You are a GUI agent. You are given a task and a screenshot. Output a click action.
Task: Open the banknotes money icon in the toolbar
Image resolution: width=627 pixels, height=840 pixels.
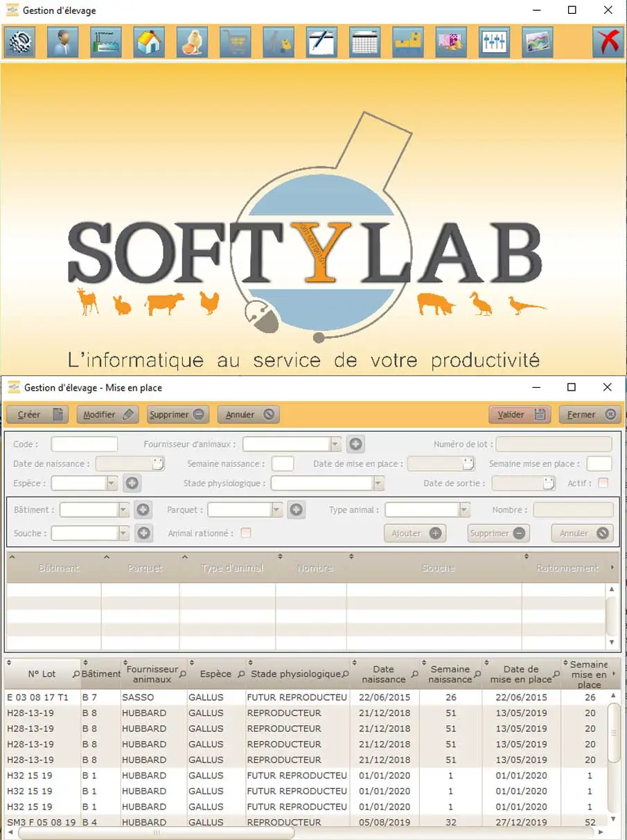450,42
